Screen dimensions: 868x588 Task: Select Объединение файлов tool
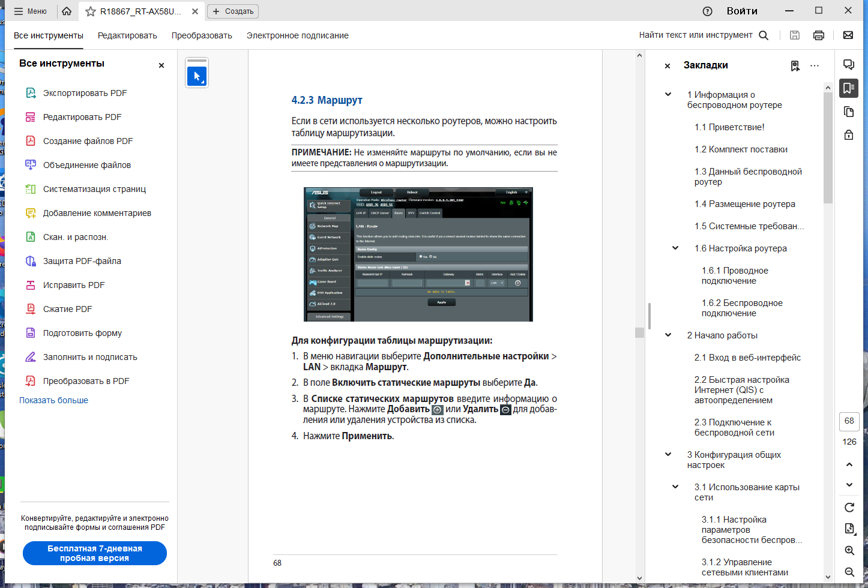tap(87, 165)
